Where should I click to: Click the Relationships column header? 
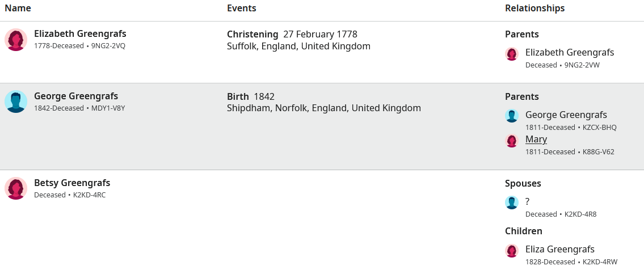[x=534, y=8]
